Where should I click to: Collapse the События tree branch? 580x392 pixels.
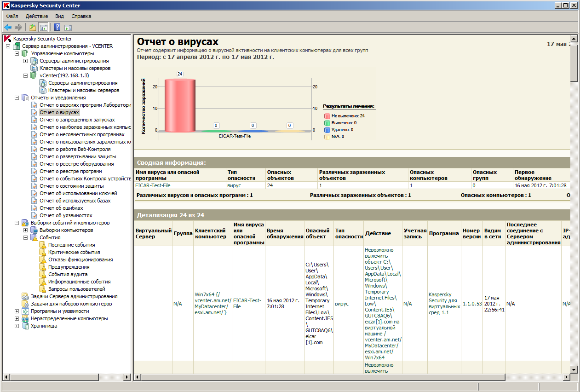pyautogui.click(x=26, y=237)
